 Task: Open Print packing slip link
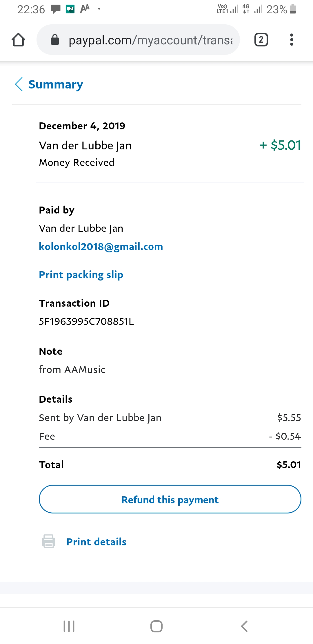point(81,275)
